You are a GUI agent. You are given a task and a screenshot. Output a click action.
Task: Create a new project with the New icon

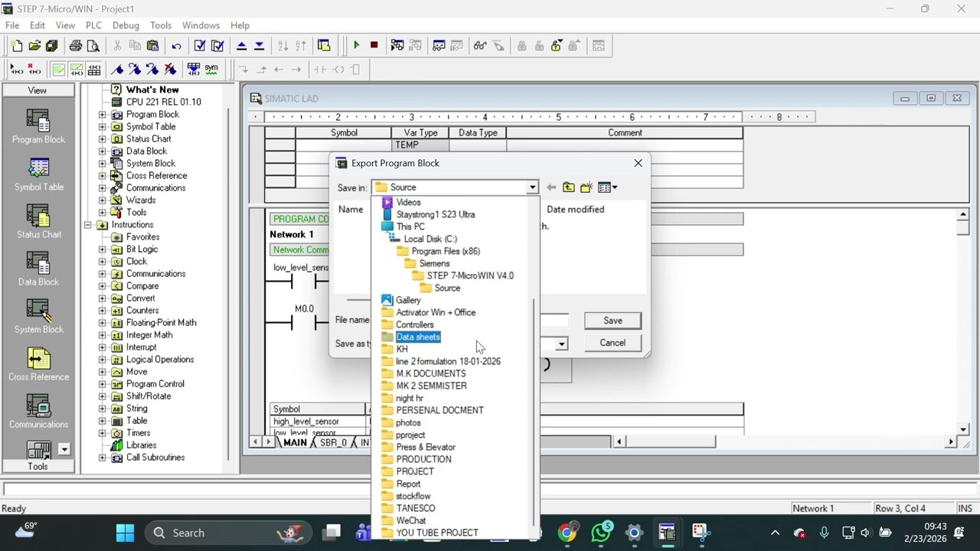click(x=17, y=46)
